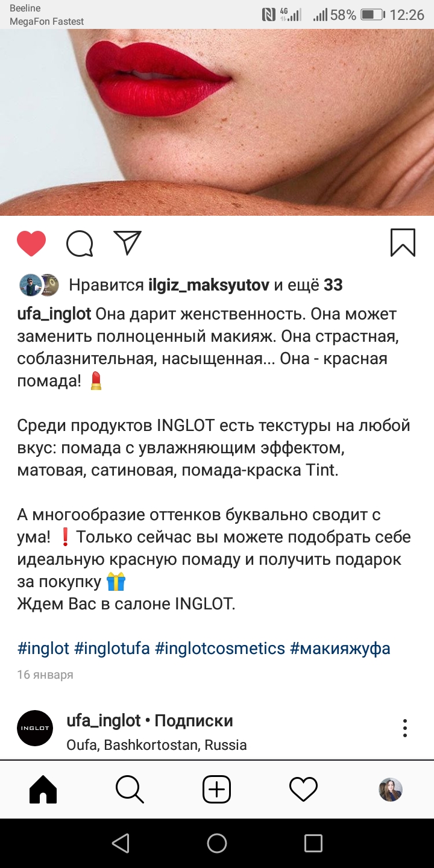This screenshot has height=868, width=434.
Task: Open Search tab magnifier icon
Action: pyautogui.click(x=130, y=789)
